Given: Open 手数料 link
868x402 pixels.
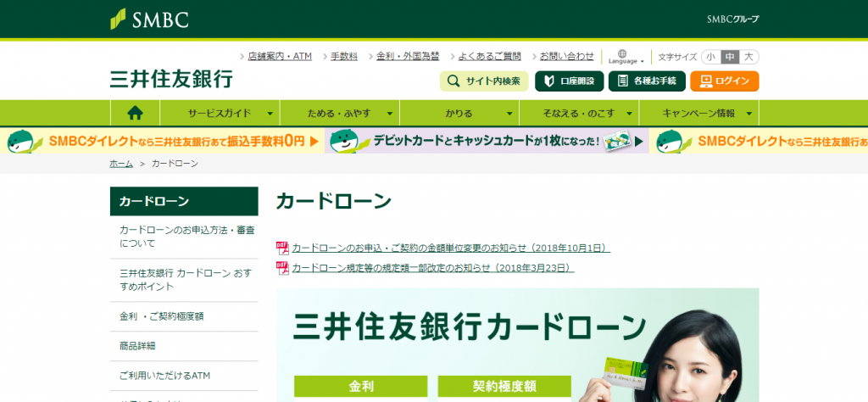Looking at the screenshot, I should point(344,56).
